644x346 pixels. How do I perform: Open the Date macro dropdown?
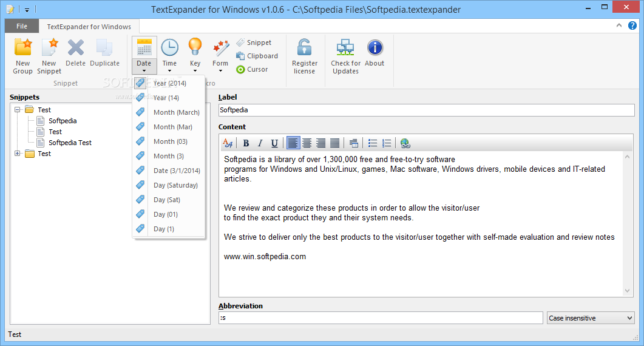pos(144,55)
